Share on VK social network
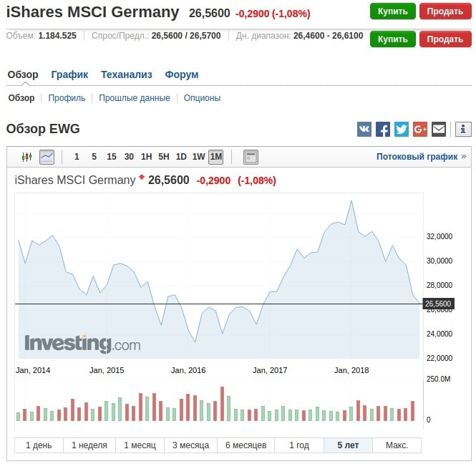The image size is (476, 469). [364, 130]
